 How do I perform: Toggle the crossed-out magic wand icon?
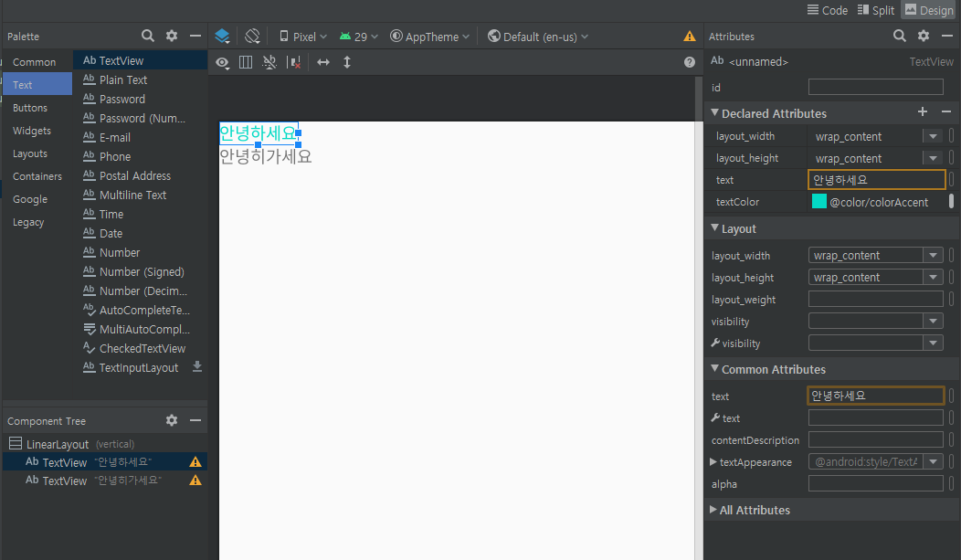click(x=269, y=62)
